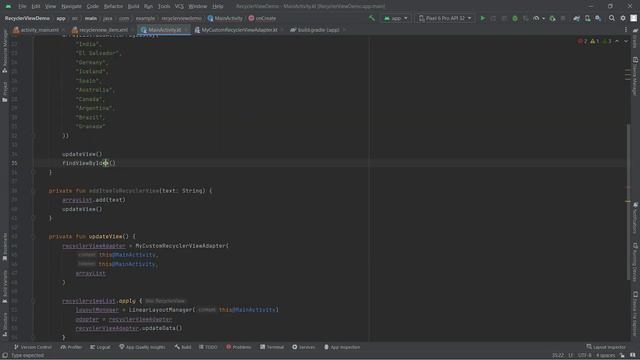Image resolution: width=640 pixels, height=360 pixels.
Task: Open the Bookmarks sidebar button
Action: tap(4, 247)
